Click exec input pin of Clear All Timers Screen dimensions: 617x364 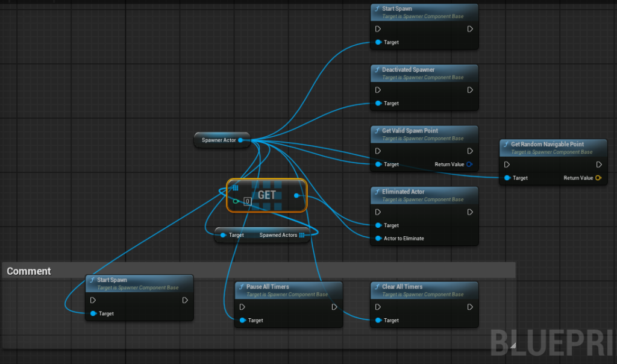(x=378, y=307)
